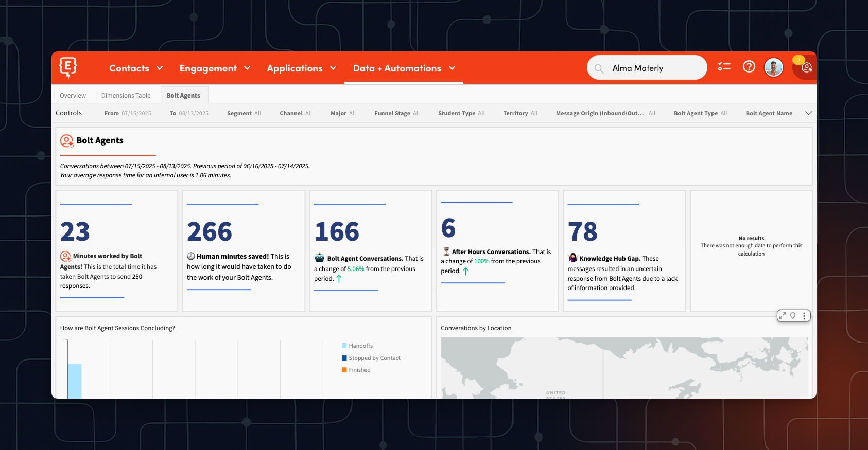Expand the visual with the fullscreen arrows
Image resolution: width=868 pixels, height=450 pixels.
click(x=783, y=316)
